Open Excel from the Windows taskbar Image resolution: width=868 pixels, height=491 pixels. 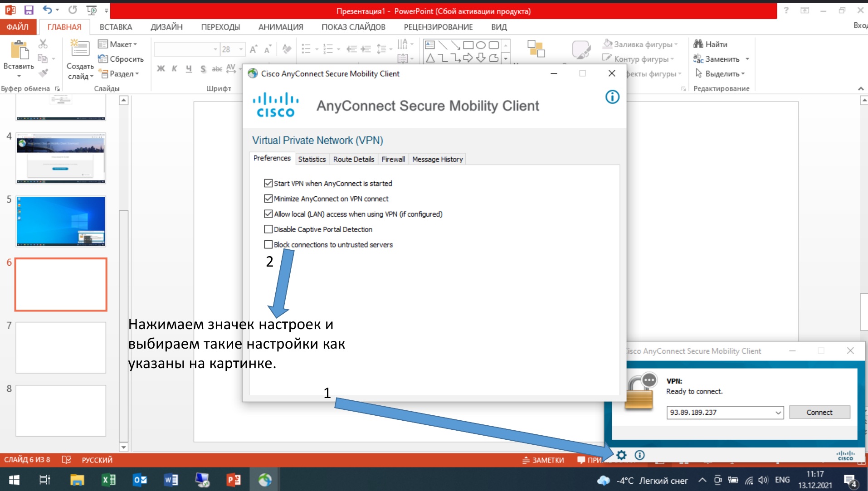[108, 480]
